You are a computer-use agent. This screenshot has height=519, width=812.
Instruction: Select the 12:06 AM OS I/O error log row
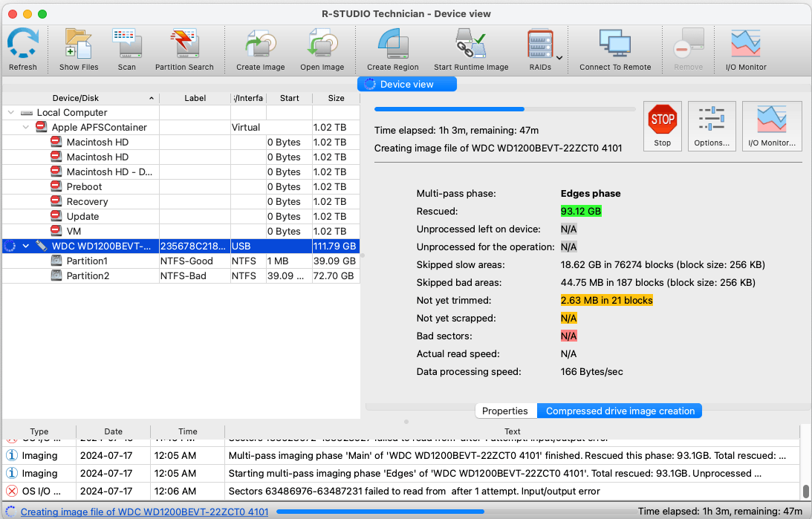tap(401, 491)
